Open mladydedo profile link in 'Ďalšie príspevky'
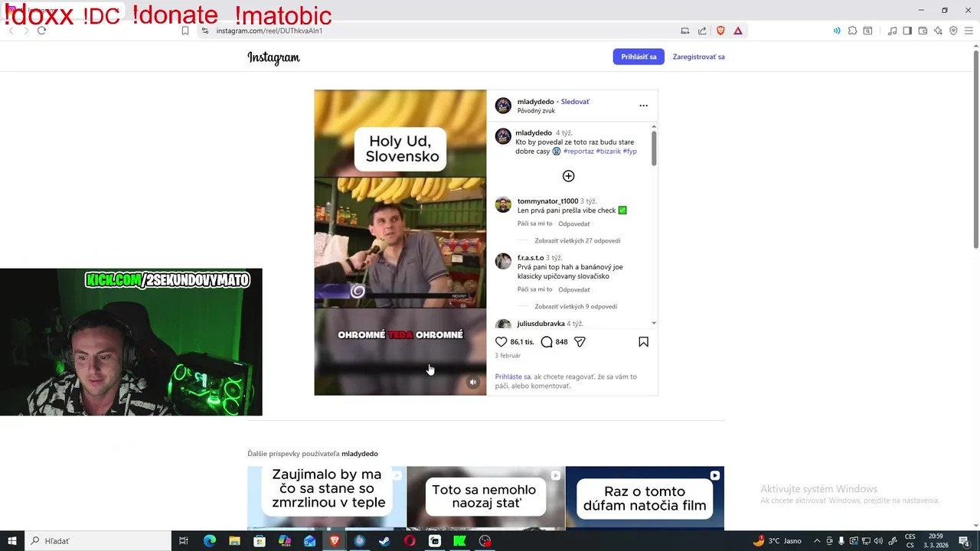The image size is (980, 551). click(359, 454)
